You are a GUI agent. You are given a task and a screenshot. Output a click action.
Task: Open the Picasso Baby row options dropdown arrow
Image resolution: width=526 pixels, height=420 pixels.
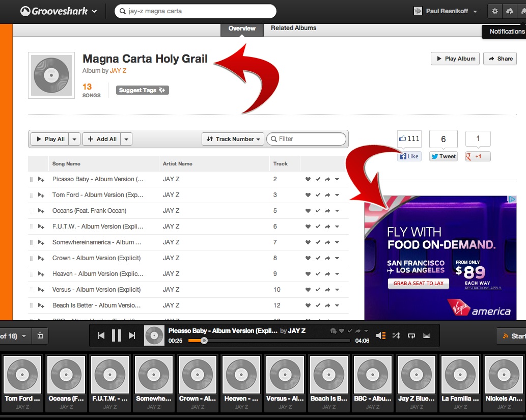[337, 179]
